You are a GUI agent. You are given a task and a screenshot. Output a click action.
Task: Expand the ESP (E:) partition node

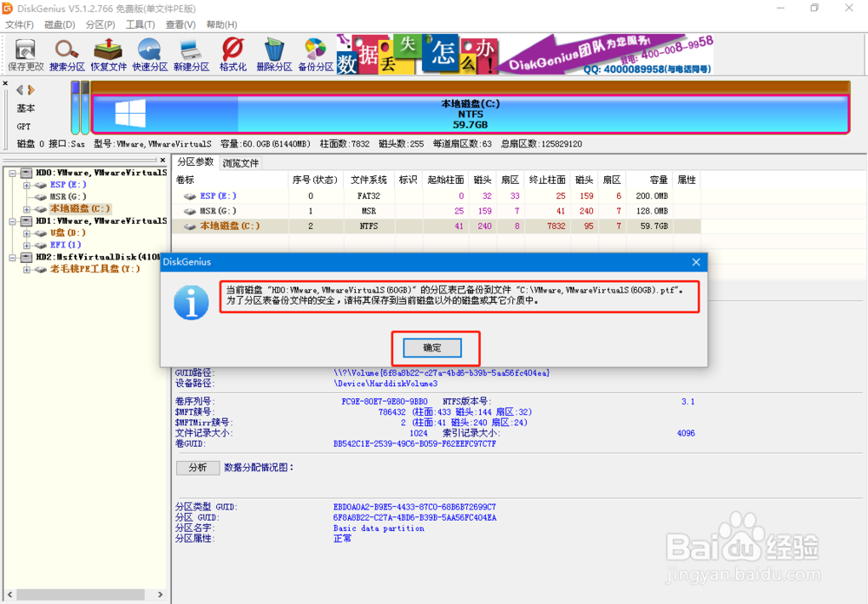26,184
